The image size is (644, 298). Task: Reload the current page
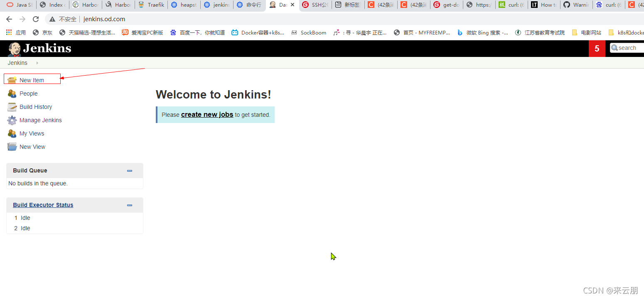pos(36,19)
